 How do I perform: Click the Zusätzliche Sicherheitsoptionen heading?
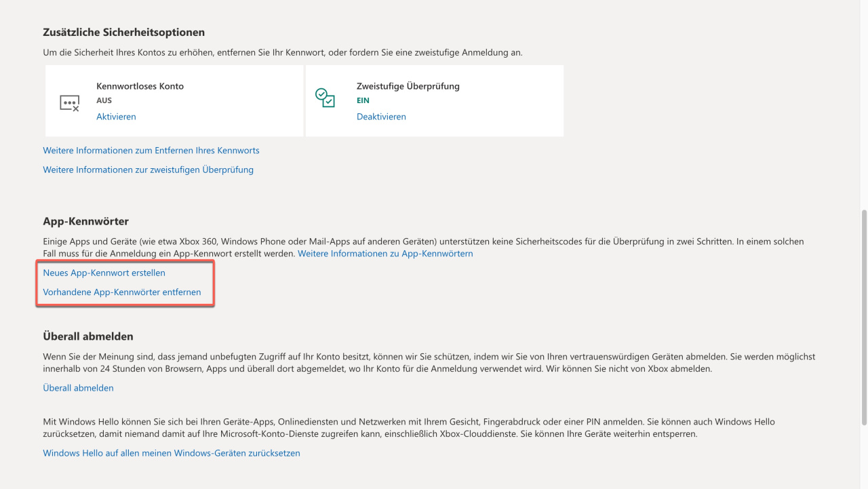(123, 32)
